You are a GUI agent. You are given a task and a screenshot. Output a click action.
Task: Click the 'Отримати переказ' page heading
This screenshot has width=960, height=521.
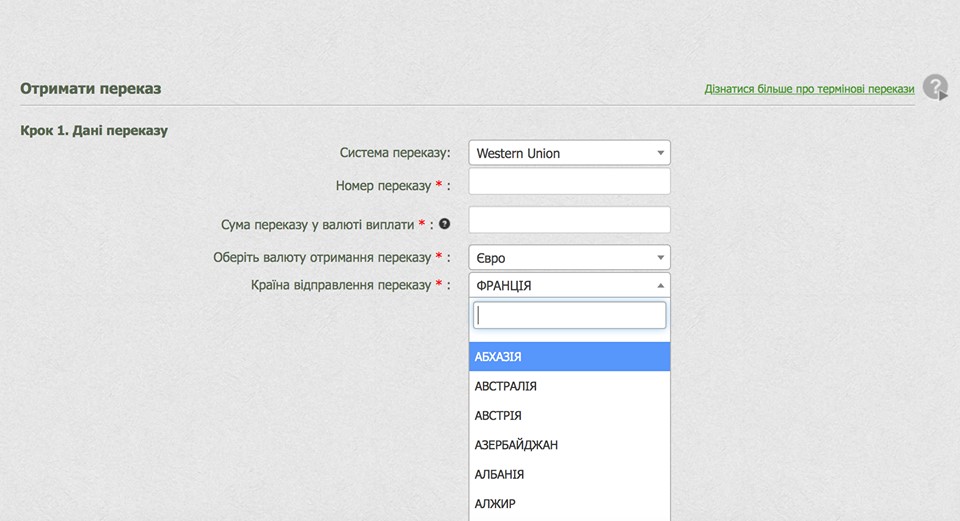pyautogui.click(x=91, y=89)
